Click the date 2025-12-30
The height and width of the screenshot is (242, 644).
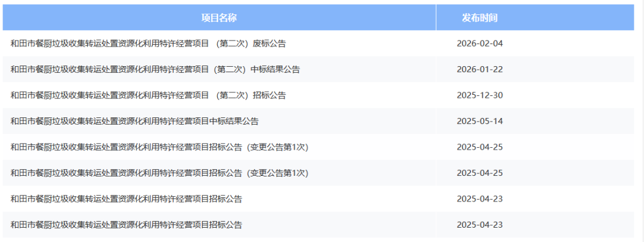tap(479, 95)
